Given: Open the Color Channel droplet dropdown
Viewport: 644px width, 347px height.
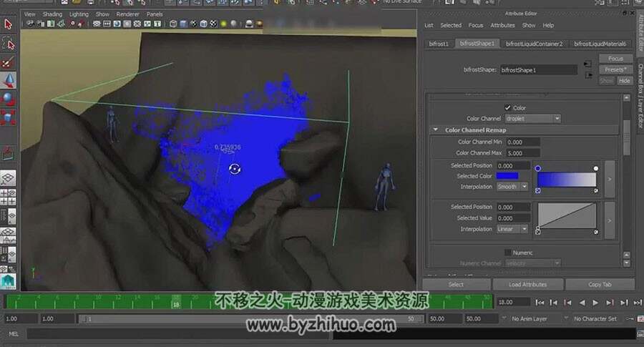Looking at the screenshot, I should click(x=532, y=119).
